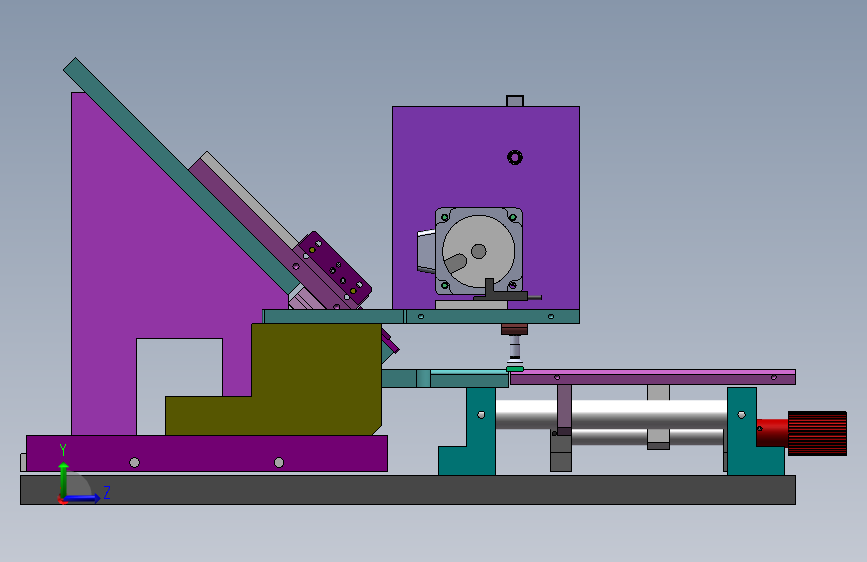Click the green Y axis arrow of the triad
The width and height of the screenshot is (867, 562).
(64, 479)
